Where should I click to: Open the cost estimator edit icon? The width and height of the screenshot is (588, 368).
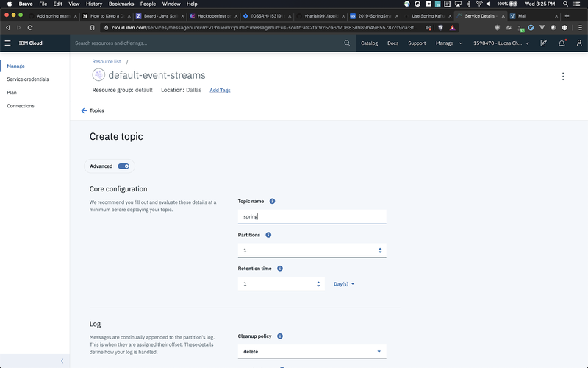click(x=543, y=43)
